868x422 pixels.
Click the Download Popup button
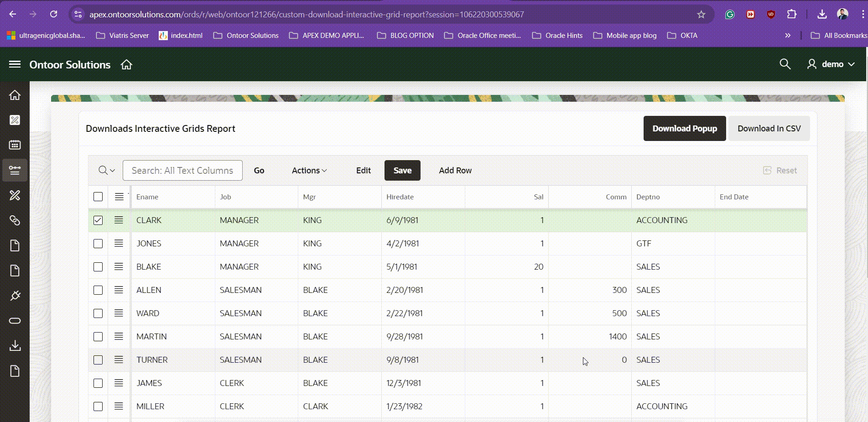684,128
